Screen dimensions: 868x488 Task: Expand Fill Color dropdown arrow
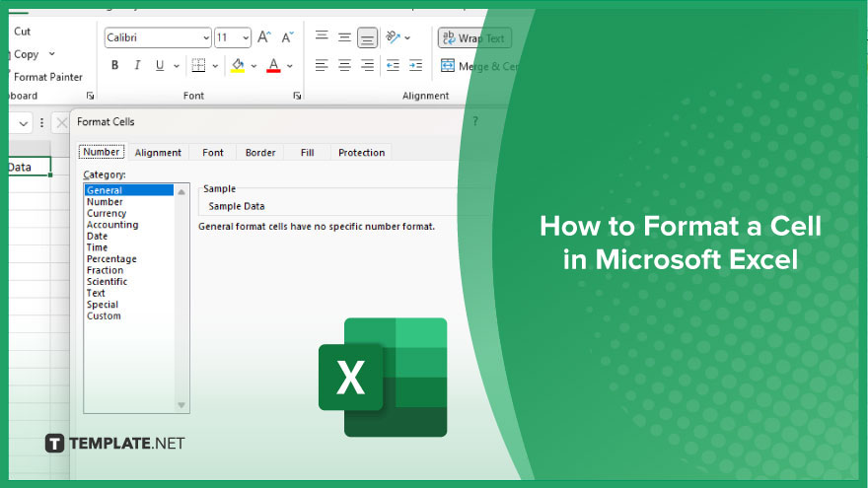coord(253,66)
